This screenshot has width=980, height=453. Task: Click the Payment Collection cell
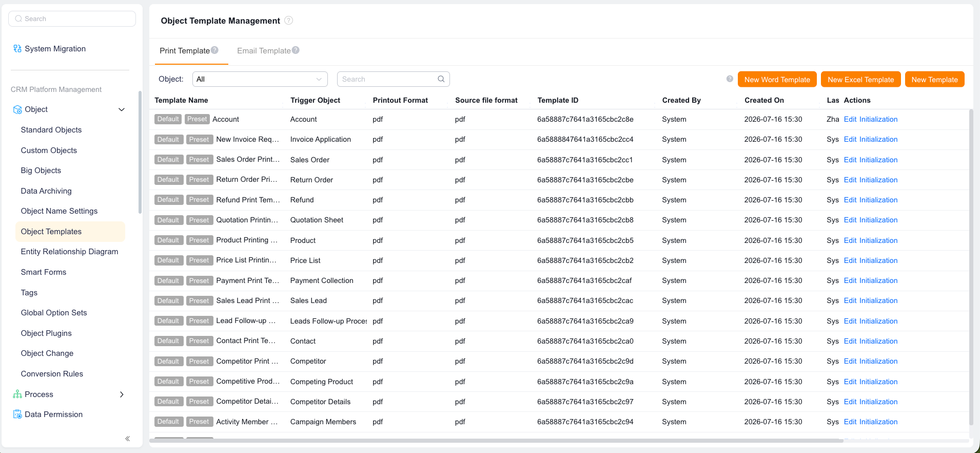coord(322,280)
